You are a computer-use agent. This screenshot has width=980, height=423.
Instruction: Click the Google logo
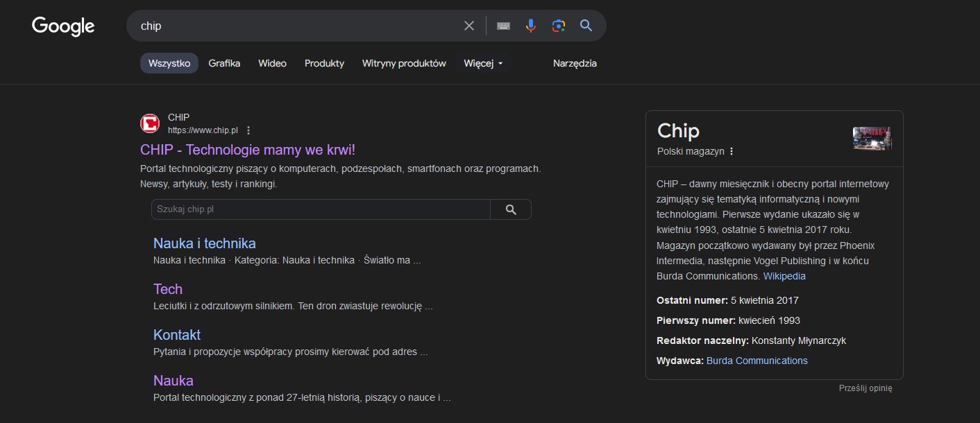tap(63, 26)
